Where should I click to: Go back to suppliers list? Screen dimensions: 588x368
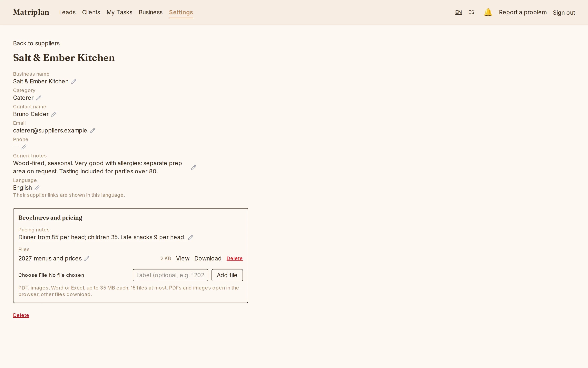(x=36, y=43)
